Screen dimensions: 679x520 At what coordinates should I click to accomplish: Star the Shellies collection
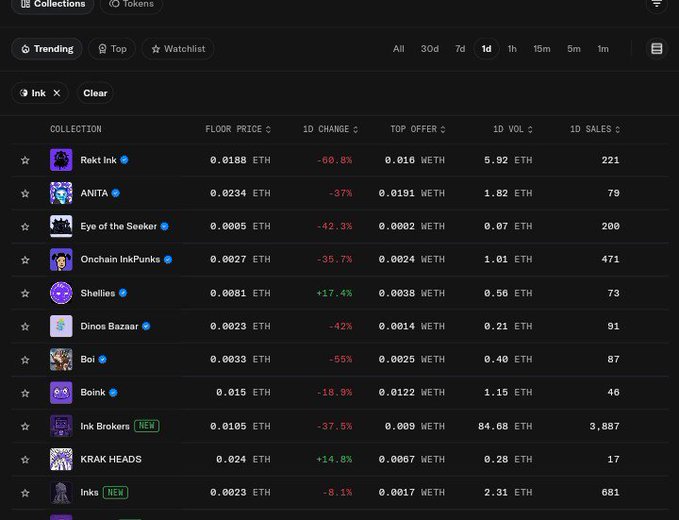pos(25,293)
